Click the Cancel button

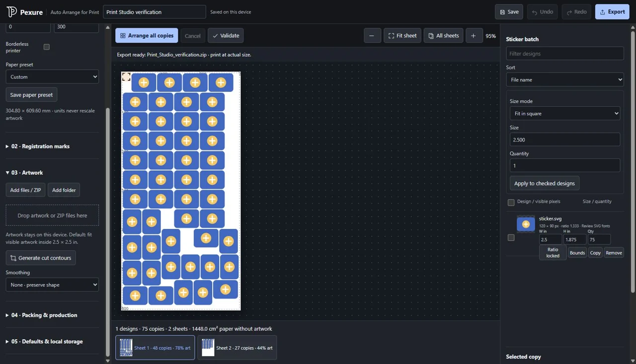192,36
